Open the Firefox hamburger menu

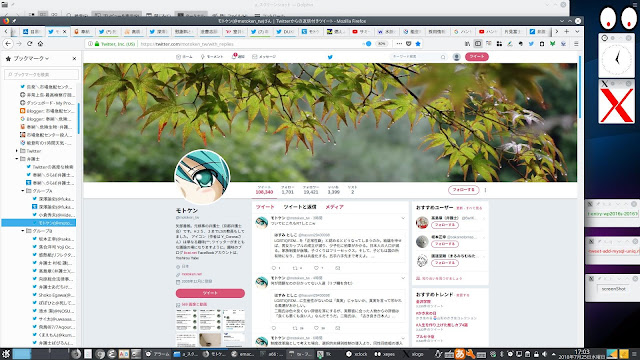[576, 44]
